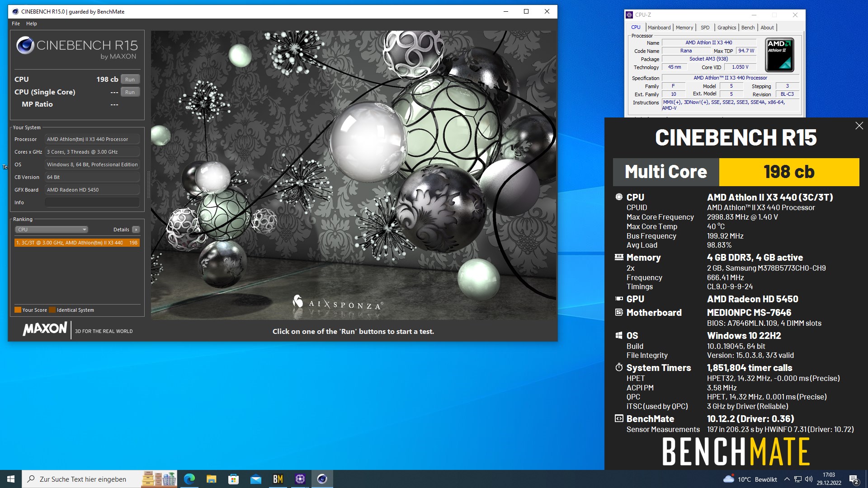Click the BENCHMATE logo at panel bottom
The image size is (868, 488).
coord(736,451)
